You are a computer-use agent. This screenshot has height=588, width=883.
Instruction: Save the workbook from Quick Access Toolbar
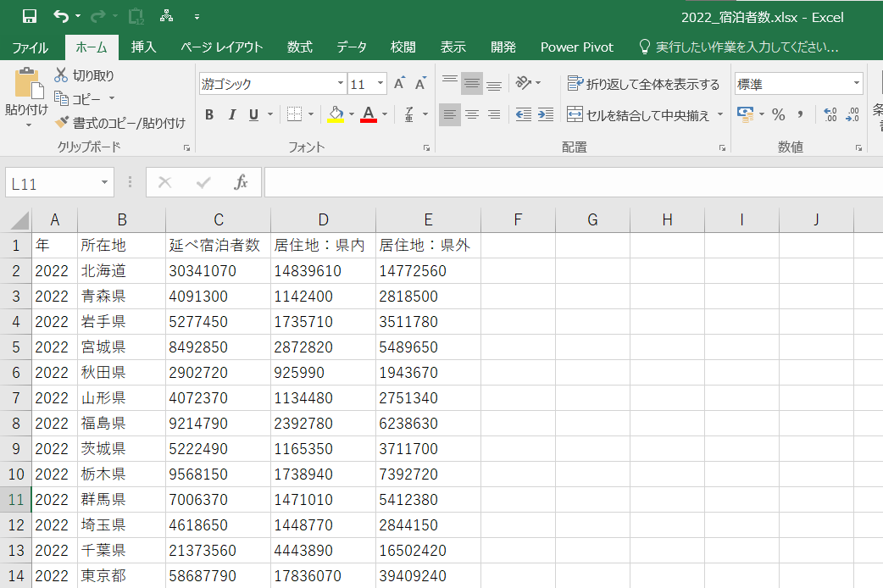pos(29,14)
